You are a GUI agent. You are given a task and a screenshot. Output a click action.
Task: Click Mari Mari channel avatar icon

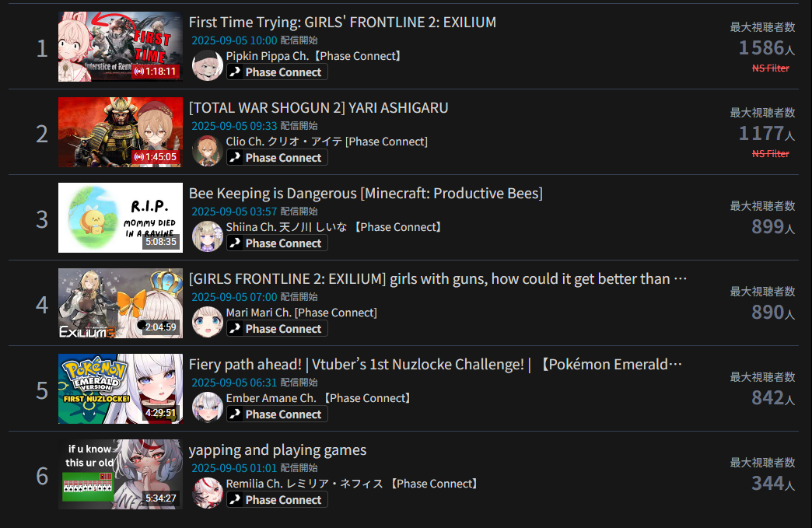[208, 321]
